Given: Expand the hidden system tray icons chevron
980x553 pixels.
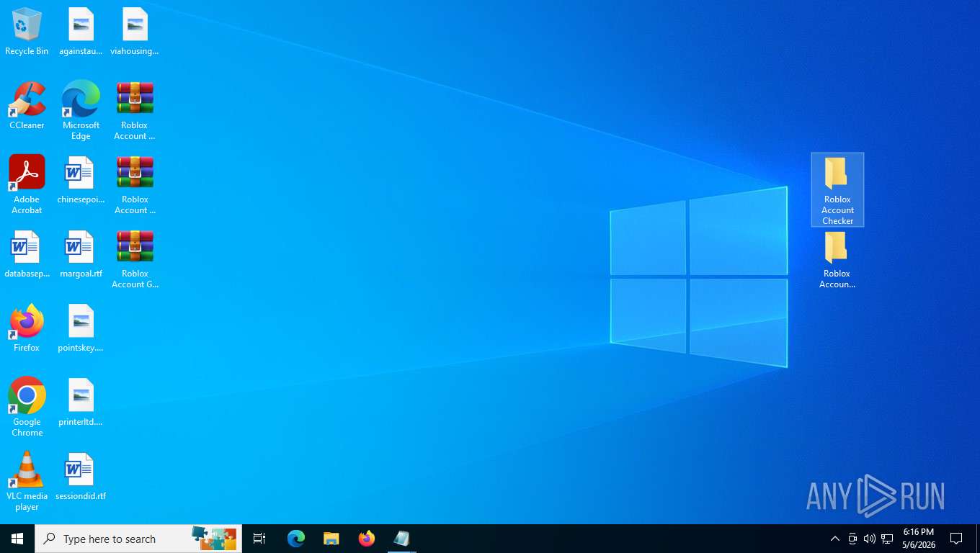Looking at the screenshot, I should coord(835,539).
